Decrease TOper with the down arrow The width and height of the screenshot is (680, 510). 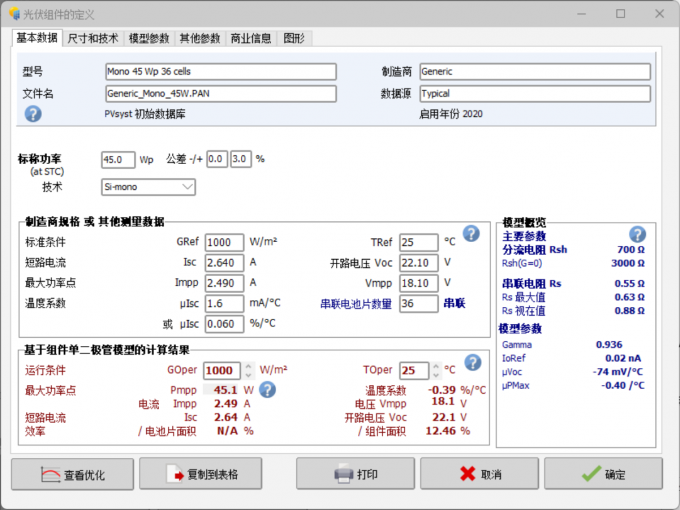(436, 375)
